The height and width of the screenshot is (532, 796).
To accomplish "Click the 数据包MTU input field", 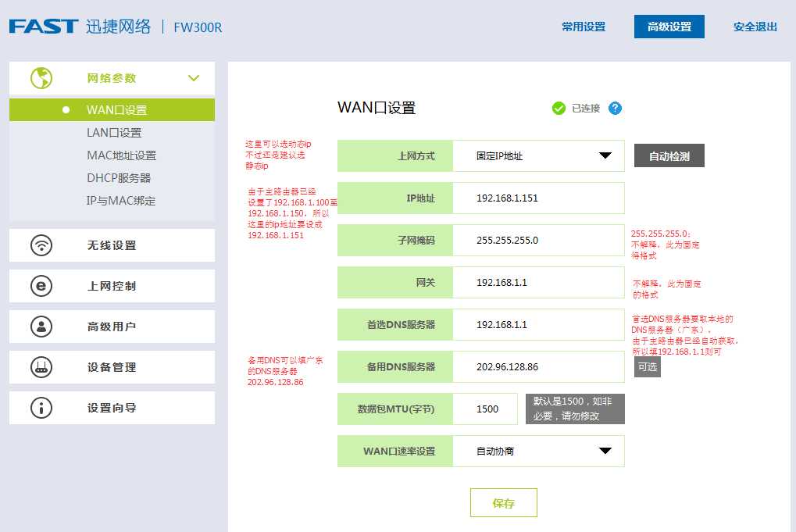I will (484, 409).
